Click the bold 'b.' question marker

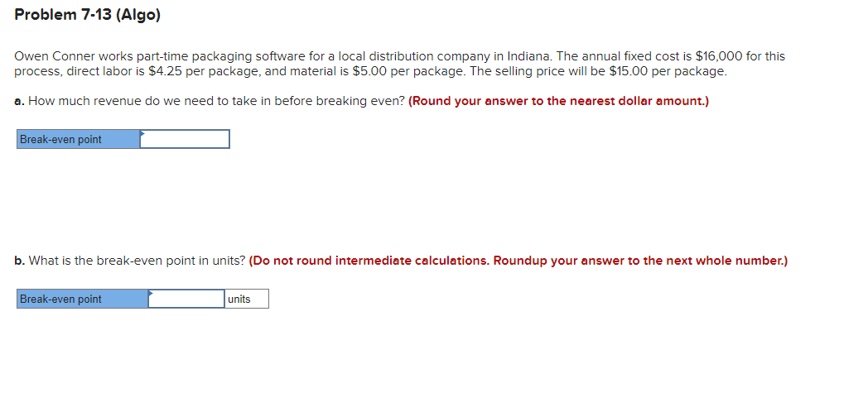pyautogui.click(x=20, y=261)
